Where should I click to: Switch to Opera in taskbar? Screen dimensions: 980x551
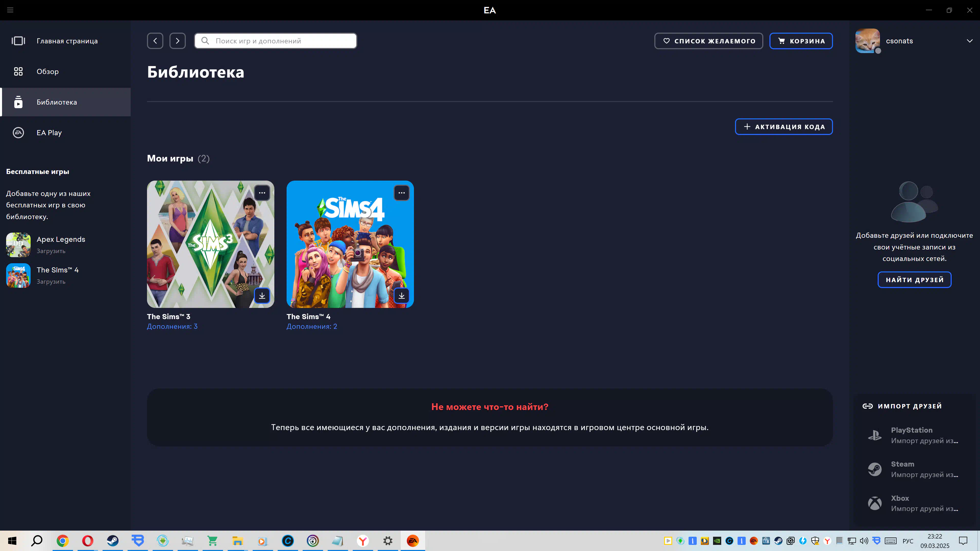[88, 541]
